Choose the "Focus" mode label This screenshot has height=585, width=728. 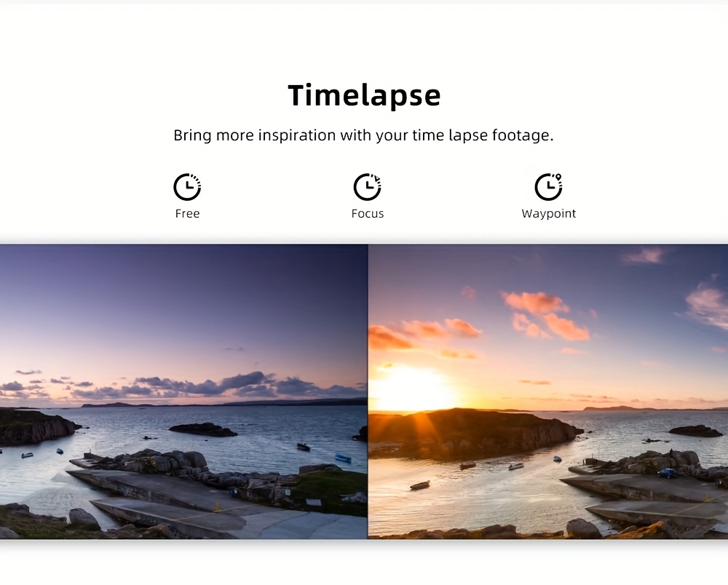click(x=367, y=213)
